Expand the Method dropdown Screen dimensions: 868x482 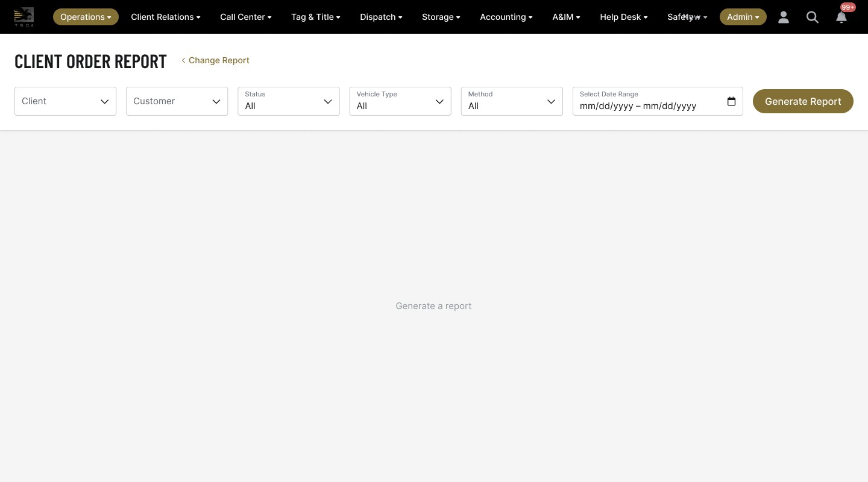(512, 101)
